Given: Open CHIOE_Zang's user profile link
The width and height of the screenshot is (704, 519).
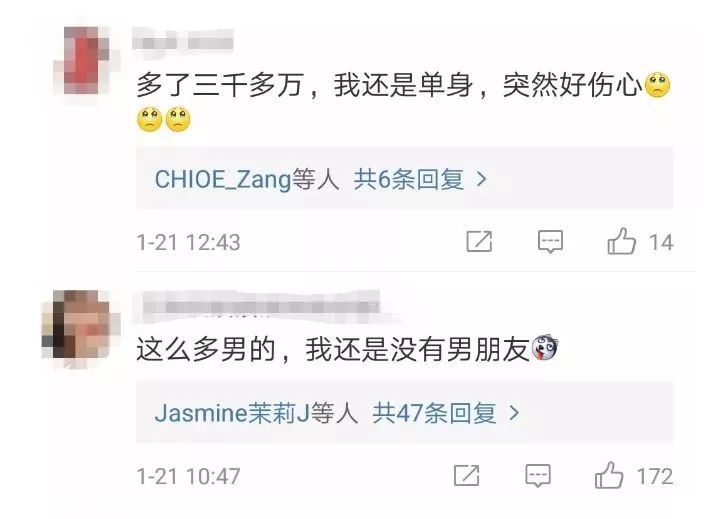Looking at the screenshot, I should [x=223, y=180].
